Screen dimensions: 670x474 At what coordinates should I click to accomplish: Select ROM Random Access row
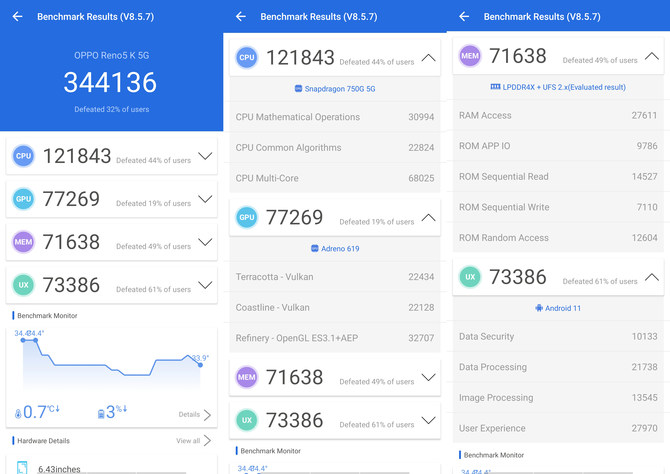558,238
